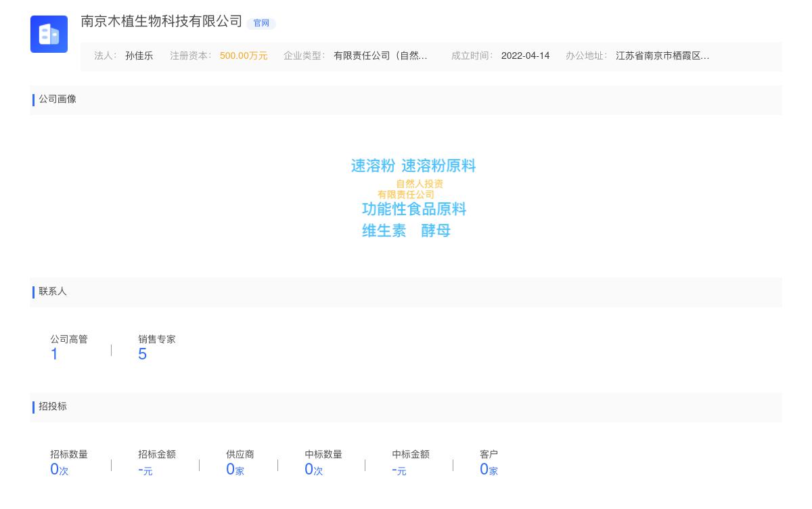Click company name 南京木植生物科技有限公司

pos(162,21)
